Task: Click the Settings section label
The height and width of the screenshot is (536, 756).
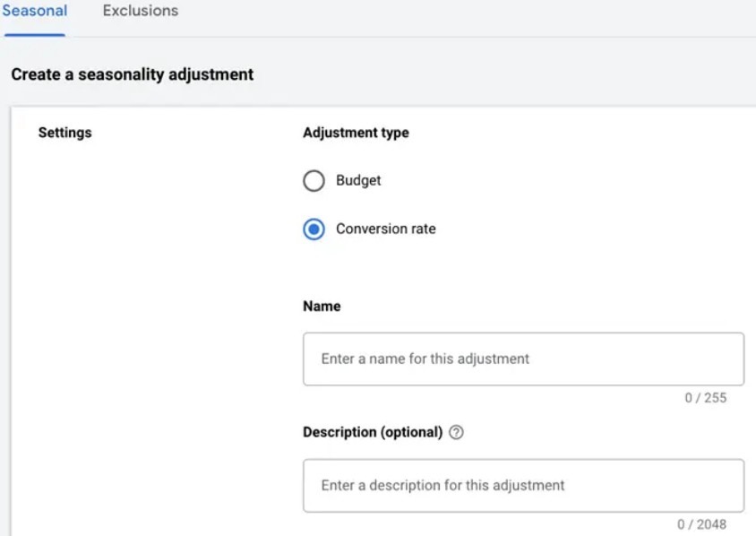Action: point(64,133)
